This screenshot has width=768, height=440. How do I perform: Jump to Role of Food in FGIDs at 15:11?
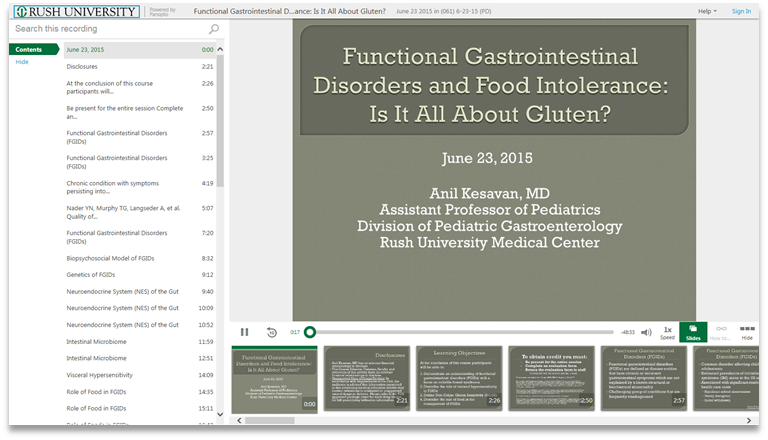[x=140, y=408]
